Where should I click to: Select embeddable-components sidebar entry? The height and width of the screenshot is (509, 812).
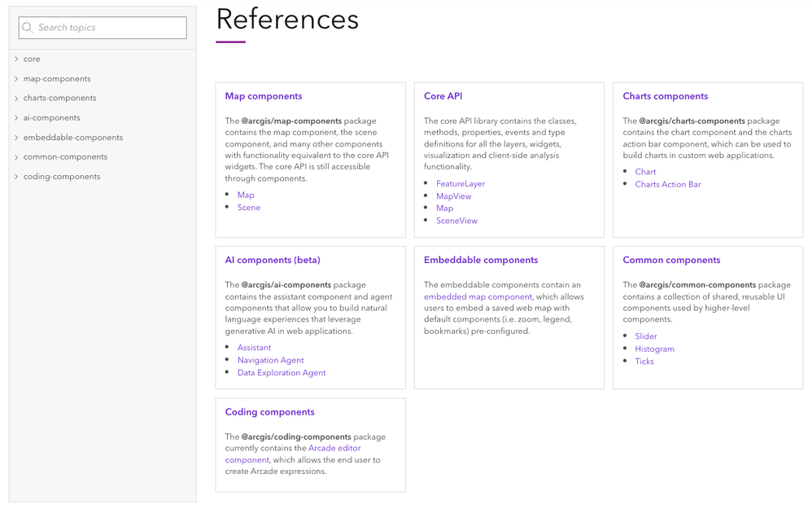point(73,138)
